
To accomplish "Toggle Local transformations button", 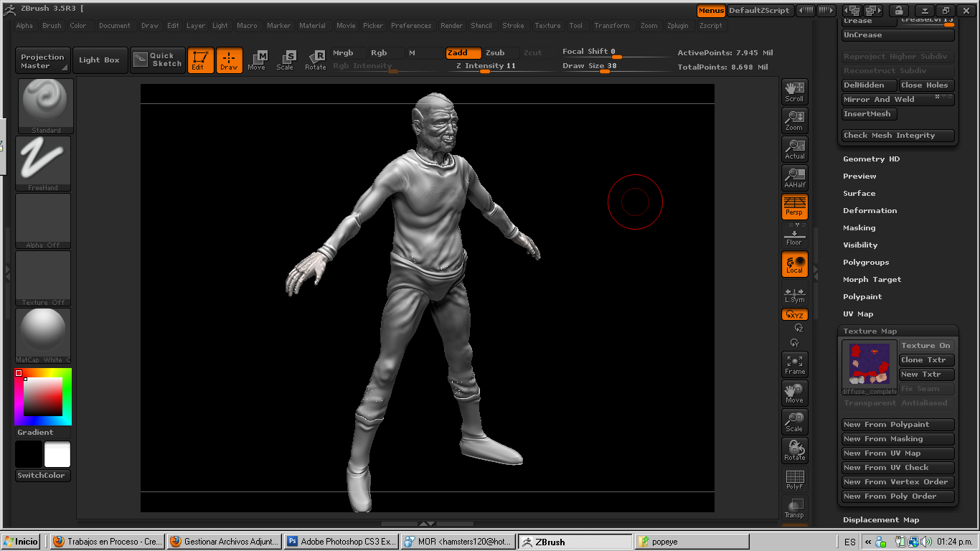I will point(794,263).
